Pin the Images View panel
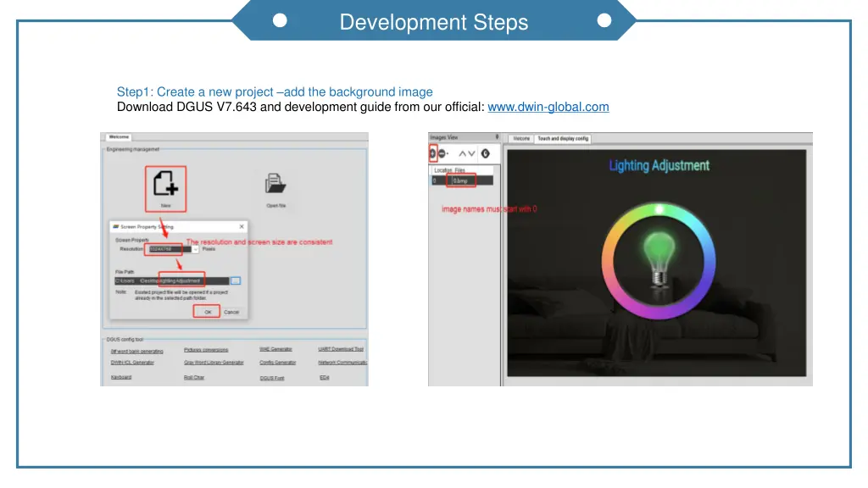 pyautogui.click(x=498, y=137)
